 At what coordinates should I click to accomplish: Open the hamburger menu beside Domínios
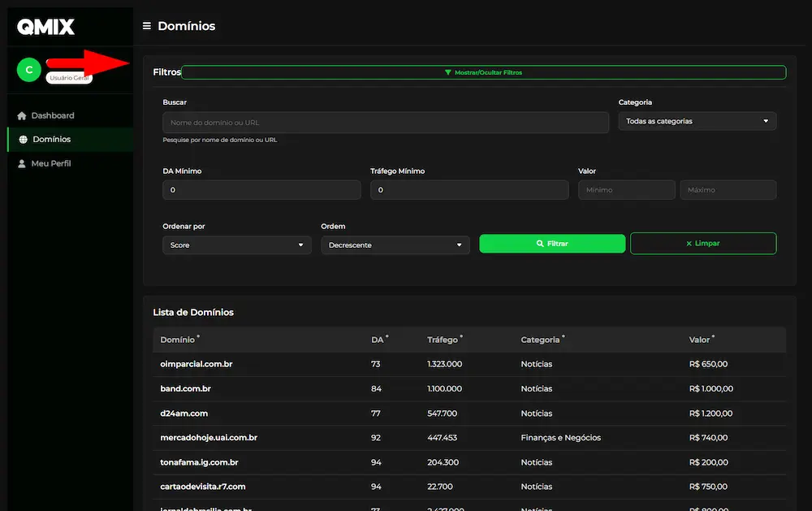click(x=146, y=25)
